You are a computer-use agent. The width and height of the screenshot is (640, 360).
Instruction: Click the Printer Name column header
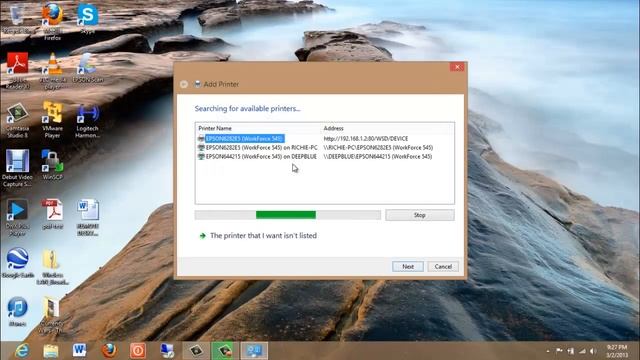coord(258,128)
